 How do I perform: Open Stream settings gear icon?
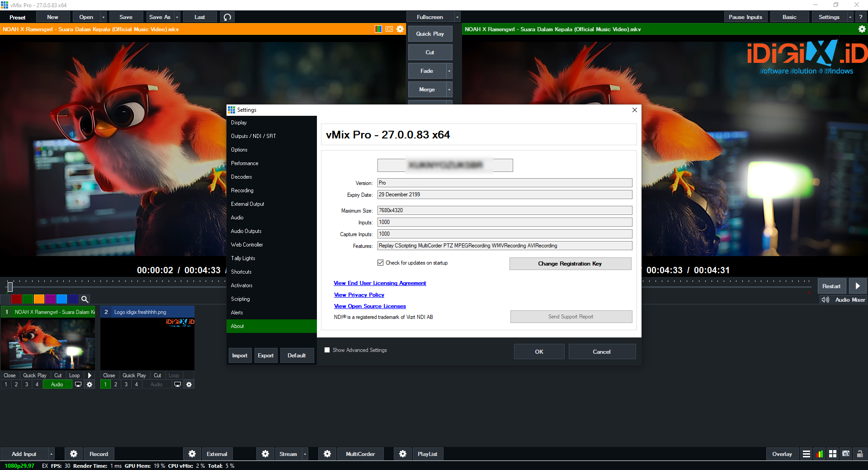(x=265, y=454)
